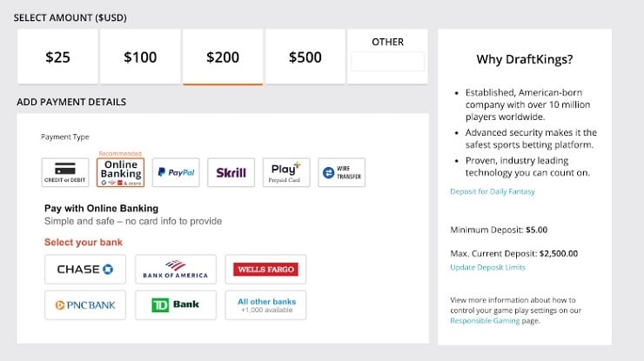Select Skrill as the payment method
The height and width of the screenshot is (361, 644).
231,172
